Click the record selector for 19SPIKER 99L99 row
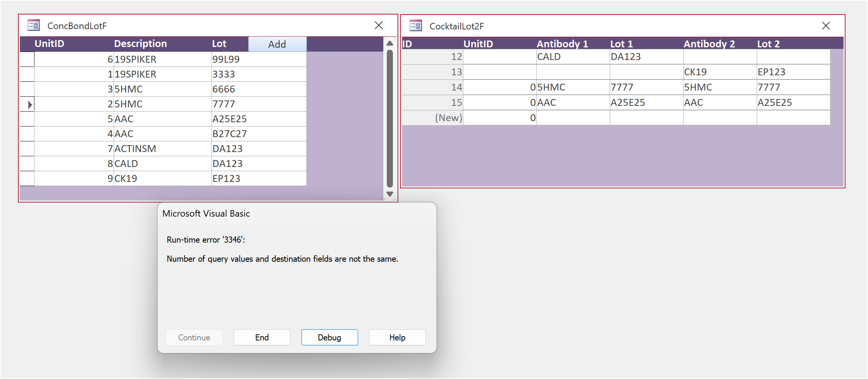This screenshot has width=868, height=379. tap(27, 59)
